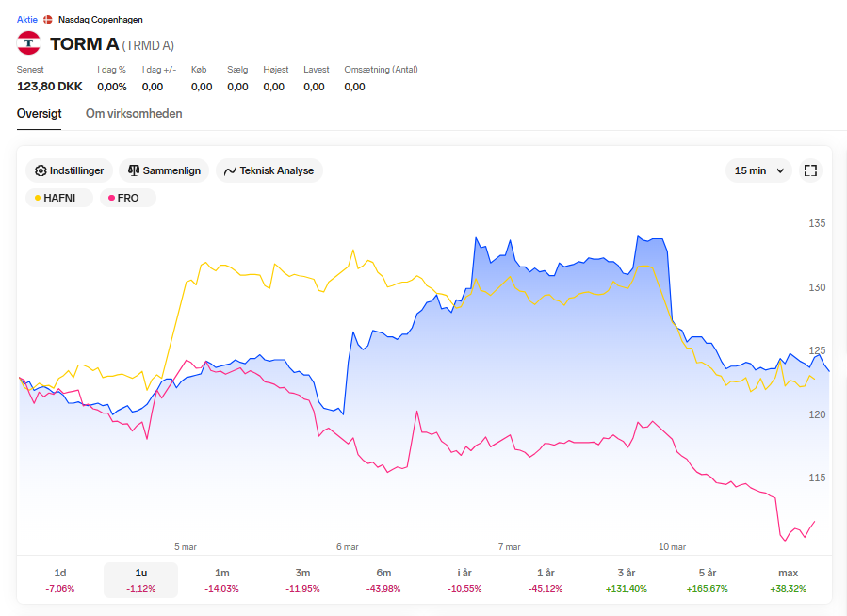The width and height of the screenshot is (847, 616).
Task: Click the I dag % label
Action: click(111, 70)
